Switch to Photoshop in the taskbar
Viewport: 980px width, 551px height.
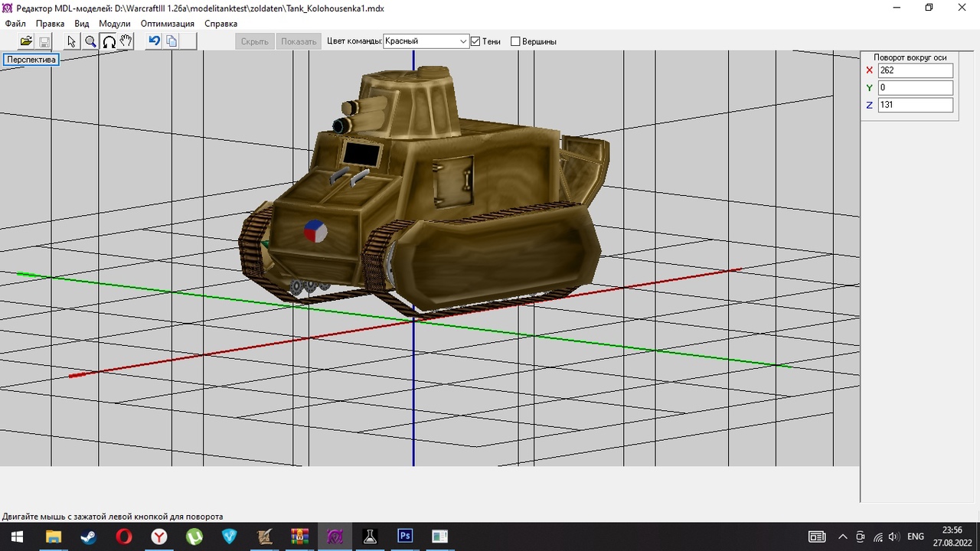pos(405,536)
